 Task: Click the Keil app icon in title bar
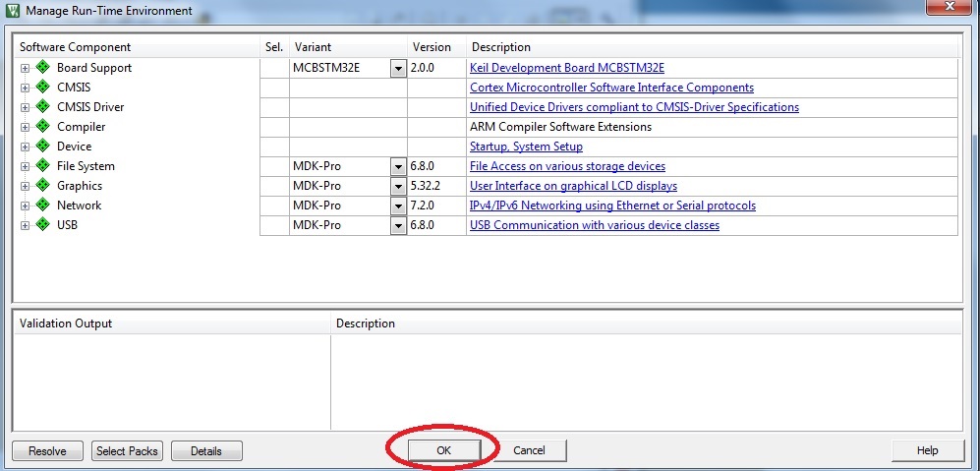pos(12,10)
